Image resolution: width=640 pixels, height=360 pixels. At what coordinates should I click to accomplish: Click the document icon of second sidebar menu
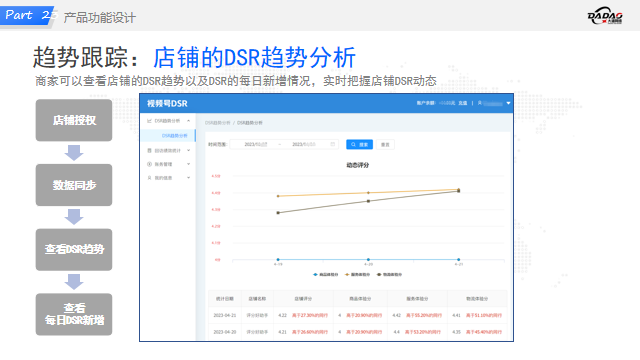(149, 151)
